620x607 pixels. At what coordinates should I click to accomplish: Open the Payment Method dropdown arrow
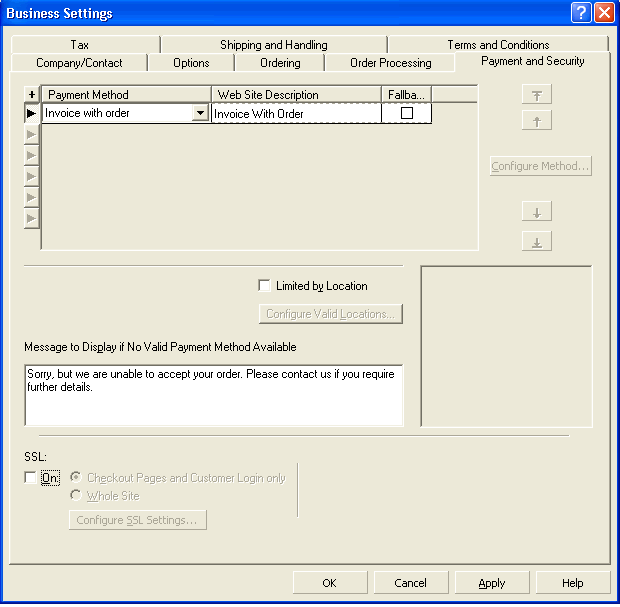point(200,114)
